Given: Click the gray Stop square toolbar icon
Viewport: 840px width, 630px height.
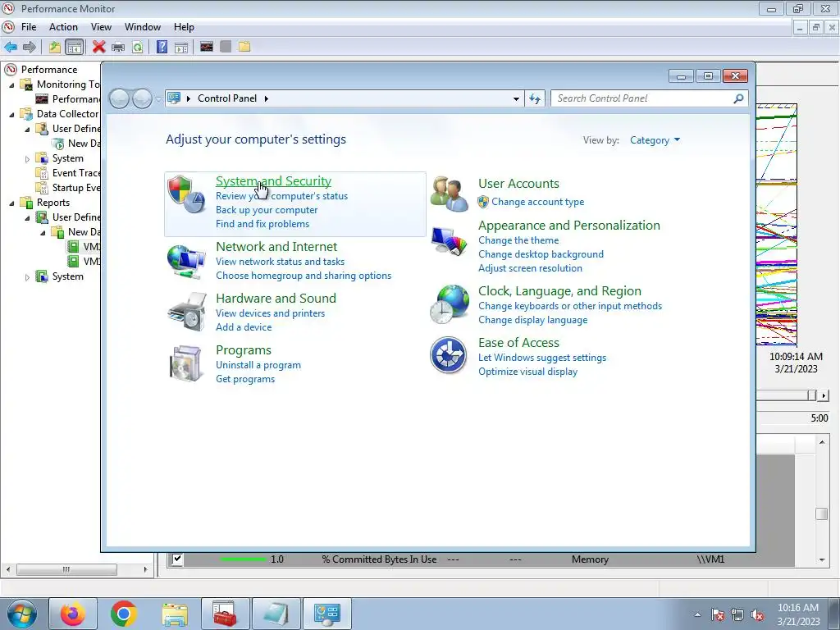Looking at the screenshot, I should (x=226, y=47).
